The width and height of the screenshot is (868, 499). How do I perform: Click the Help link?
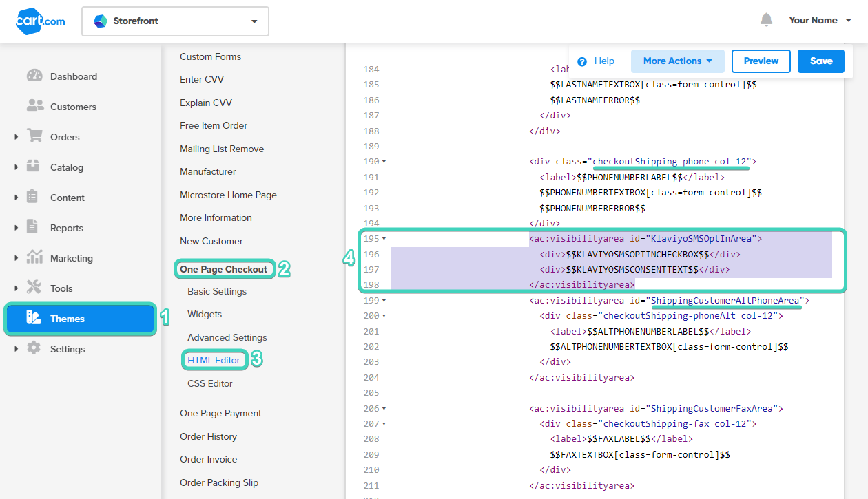(x=604, y=61)
